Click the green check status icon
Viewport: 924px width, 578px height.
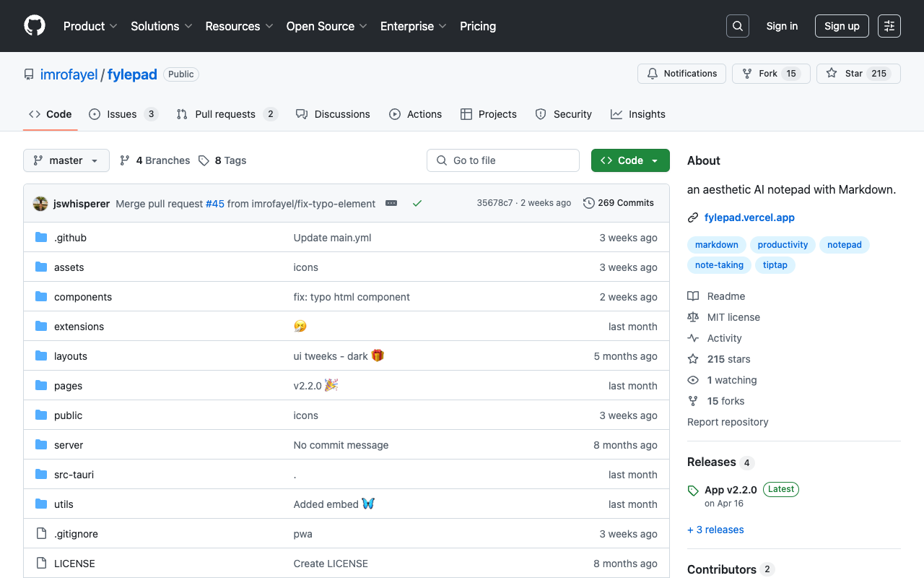(417, 204)
